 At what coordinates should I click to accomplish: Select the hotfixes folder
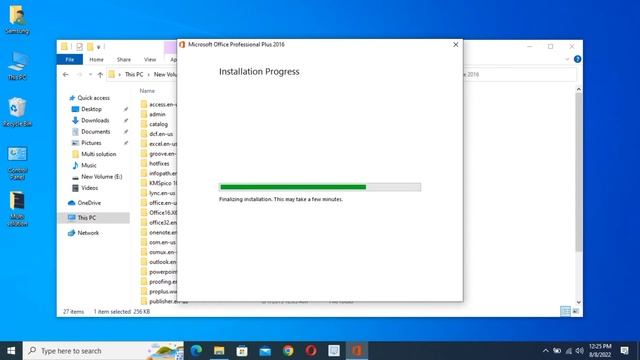click(159, 164)
